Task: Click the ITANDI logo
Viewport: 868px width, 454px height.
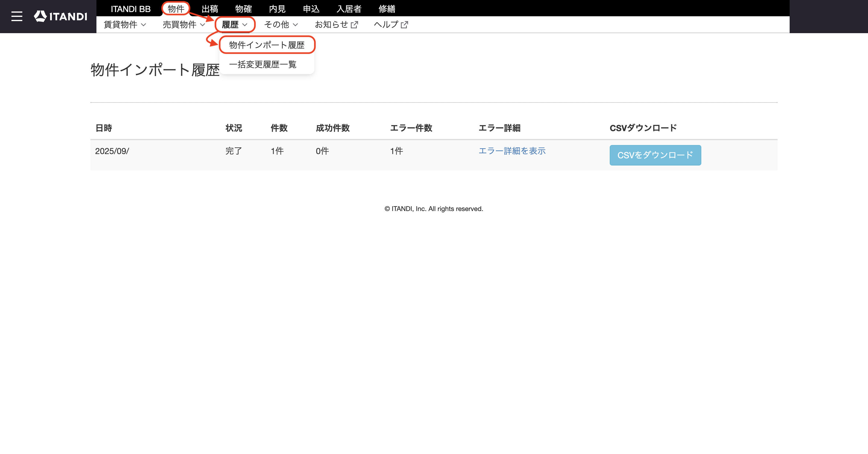Action: (61, 16)
